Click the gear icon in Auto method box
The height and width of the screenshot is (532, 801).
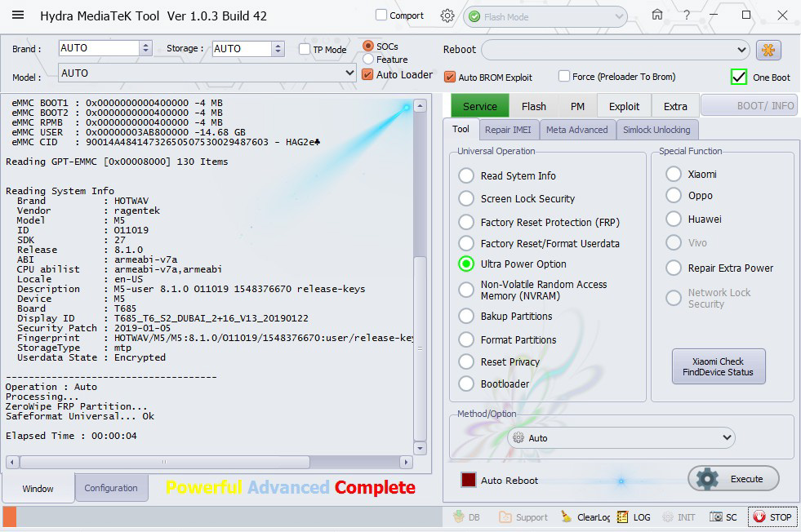pyautogui.click(x=518, y=437)
